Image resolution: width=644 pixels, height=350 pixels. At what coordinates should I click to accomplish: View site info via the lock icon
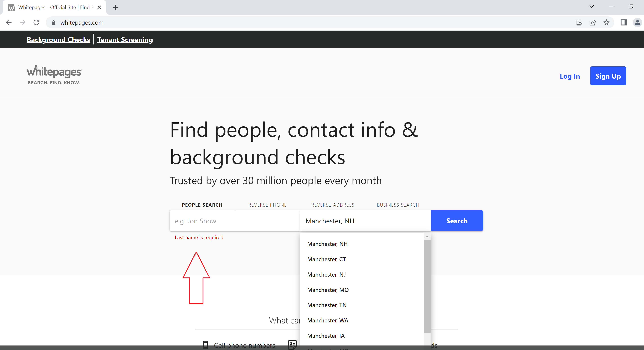coord(53,23)
